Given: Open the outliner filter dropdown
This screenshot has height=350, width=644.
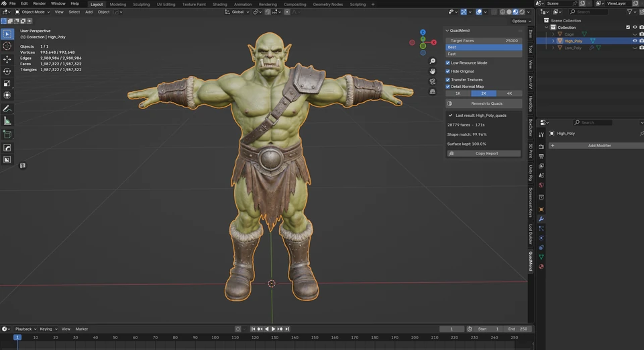Looking at the screenshot, I should pos(631,12).
